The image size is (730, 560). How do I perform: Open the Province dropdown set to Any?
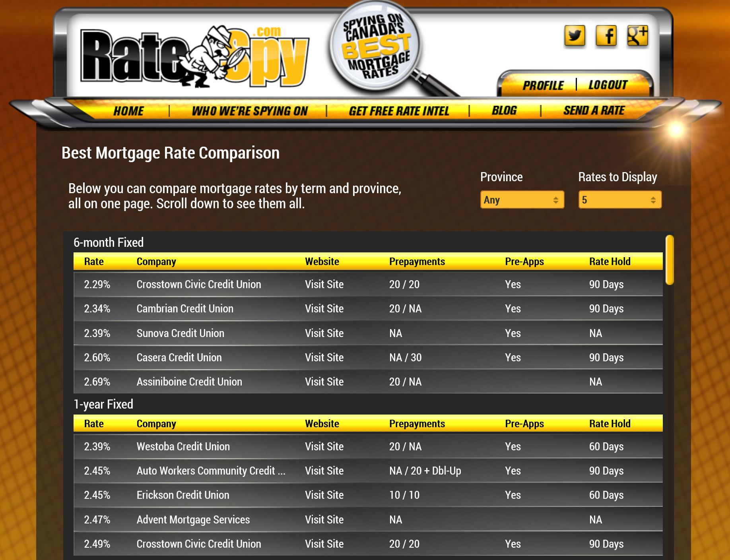pyautogui.click(x=522, y=200)
